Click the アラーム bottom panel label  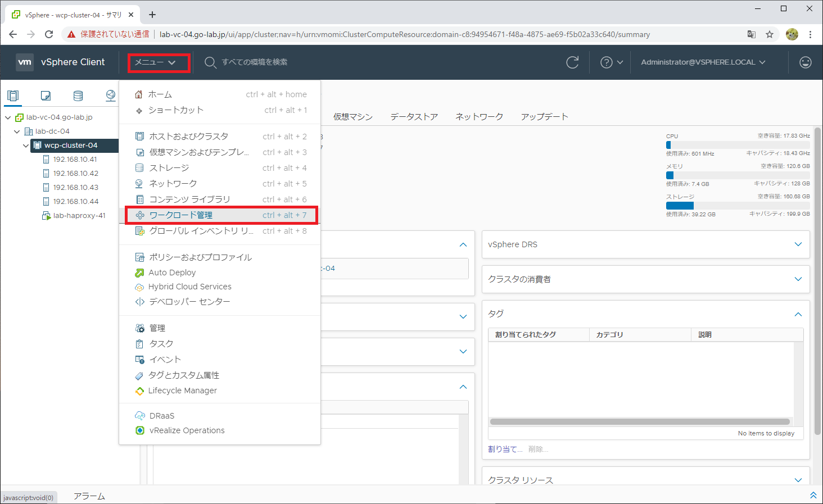(x=89, y=496)
